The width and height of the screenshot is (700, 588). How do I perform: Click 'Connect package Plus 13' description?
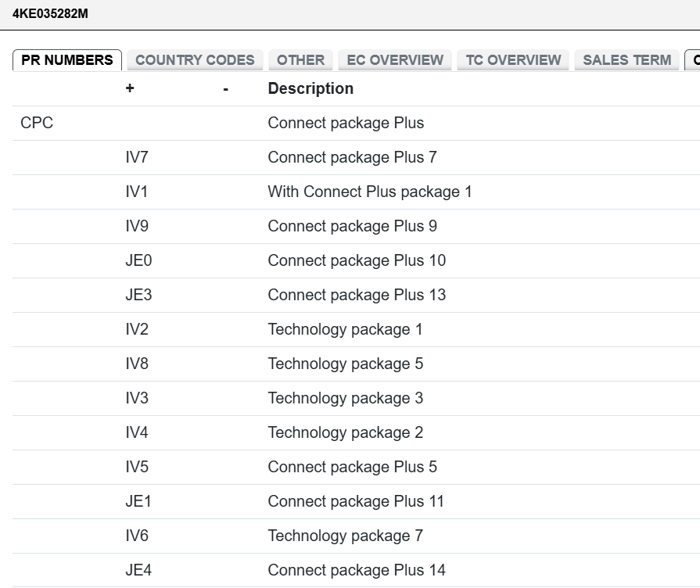(357, 295)
